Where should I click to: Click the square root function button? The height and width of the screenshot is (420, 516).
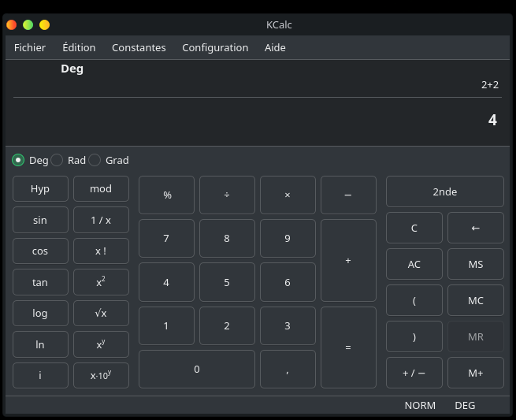[x=101, y=313]
